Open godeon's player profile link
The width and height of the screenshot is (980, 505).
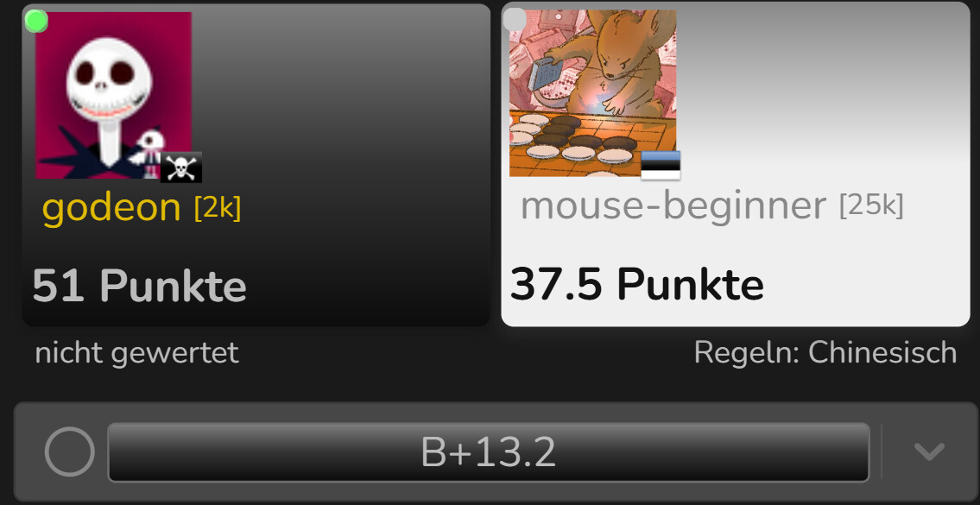click(x=111, y=207)
